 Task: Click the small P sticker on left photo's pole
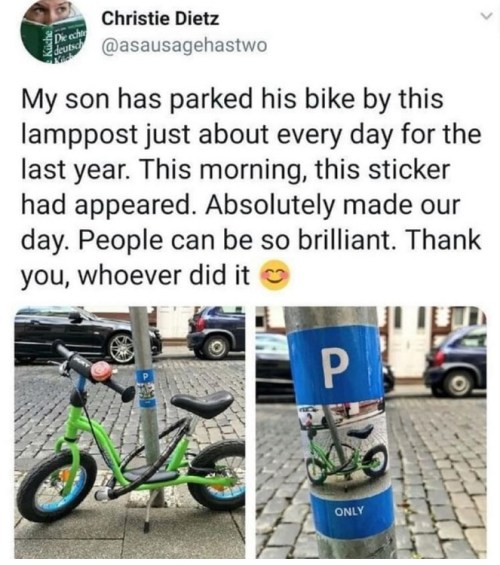145,388
